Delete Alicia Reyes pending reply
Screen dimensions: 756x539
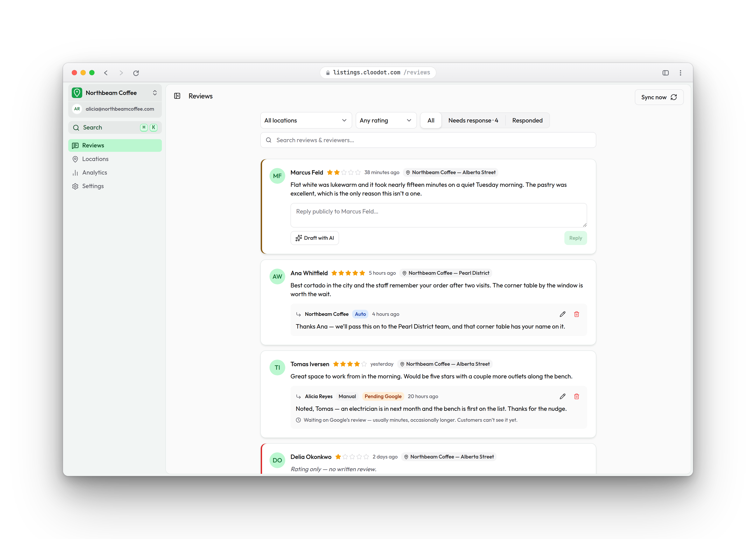click(576, 396)
